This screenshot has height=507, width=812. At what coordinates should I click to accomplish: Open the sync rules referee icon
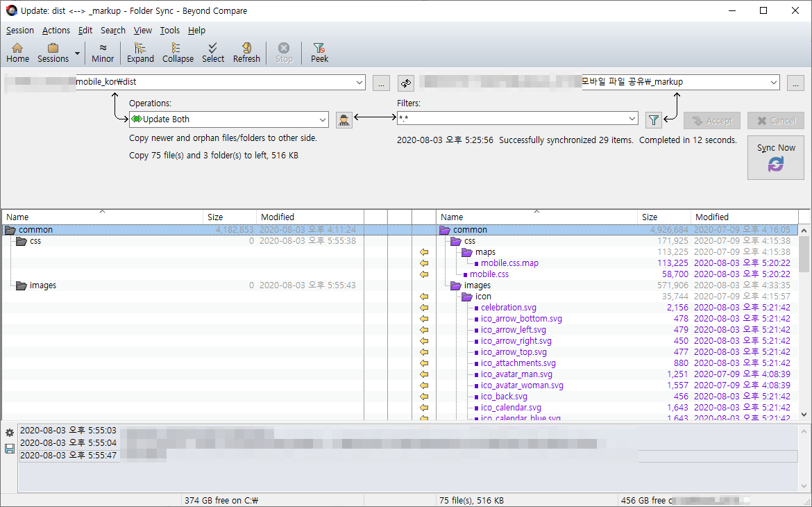[x=344, y=119]
